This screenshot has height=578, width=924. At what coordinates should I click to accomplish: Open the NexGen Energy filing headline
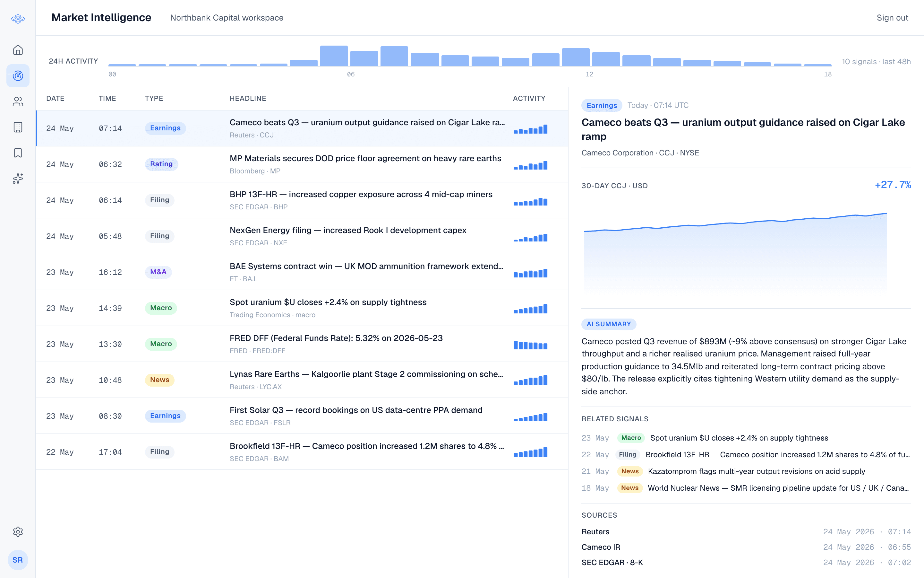(348, 230)
